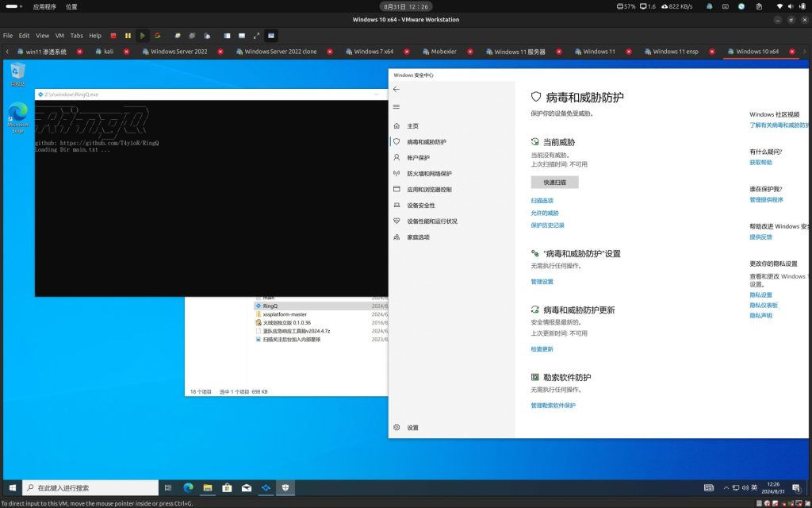Screen dimensions: 812x508
Task: Go back in Windows Security window
Action: point(396,89)
